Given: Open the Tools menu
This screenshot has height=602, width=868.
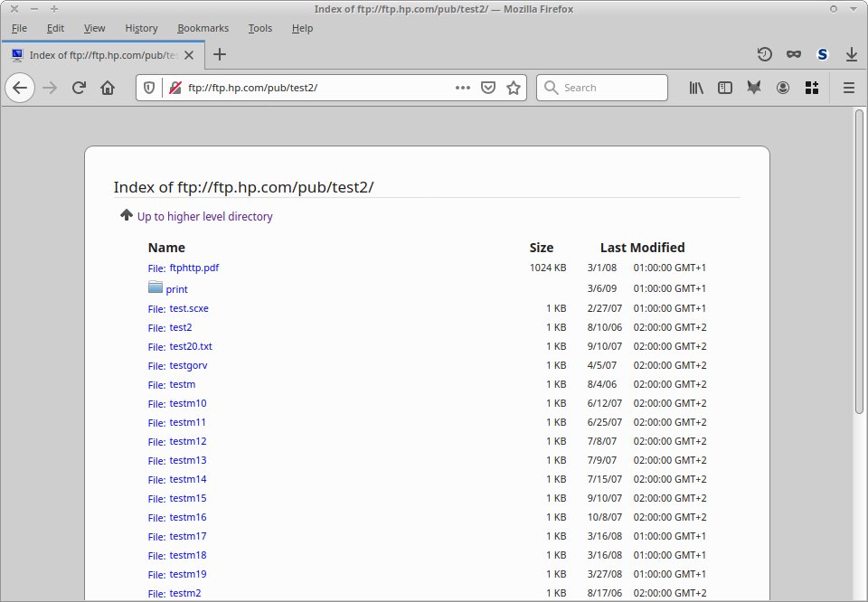Looking at the screenshot, I should coord(260,28).
